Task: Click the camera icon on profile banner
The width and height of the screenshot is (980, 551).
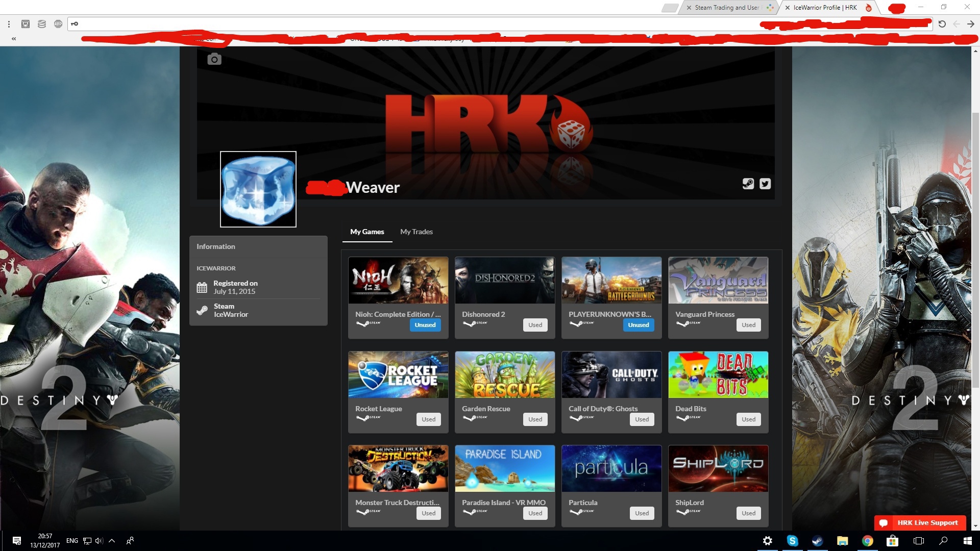Action: 214,59
